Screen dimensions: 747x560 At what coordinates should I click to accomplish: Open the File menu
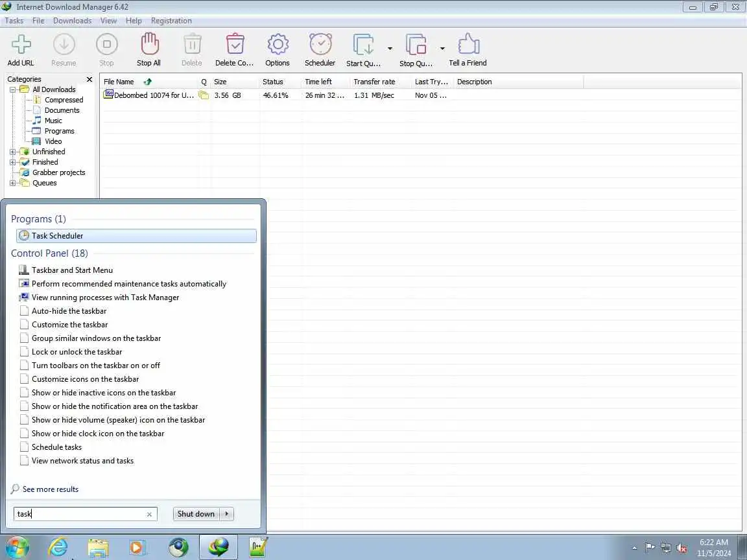[x=38, y=21]
